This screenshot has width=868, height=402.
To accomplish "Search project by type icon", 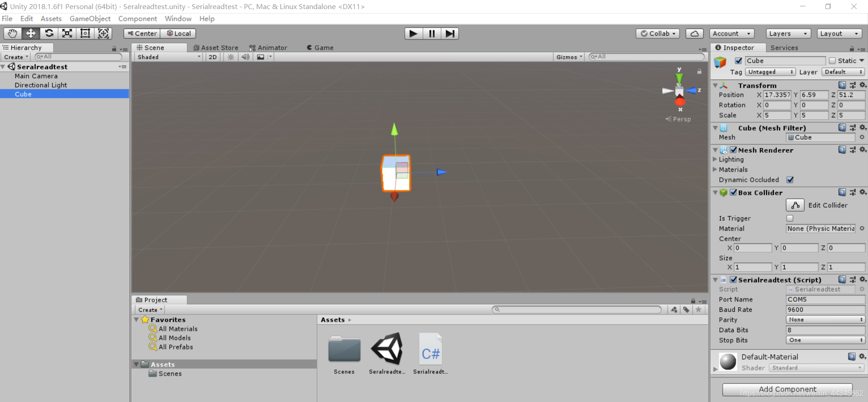I will point(674,310).
